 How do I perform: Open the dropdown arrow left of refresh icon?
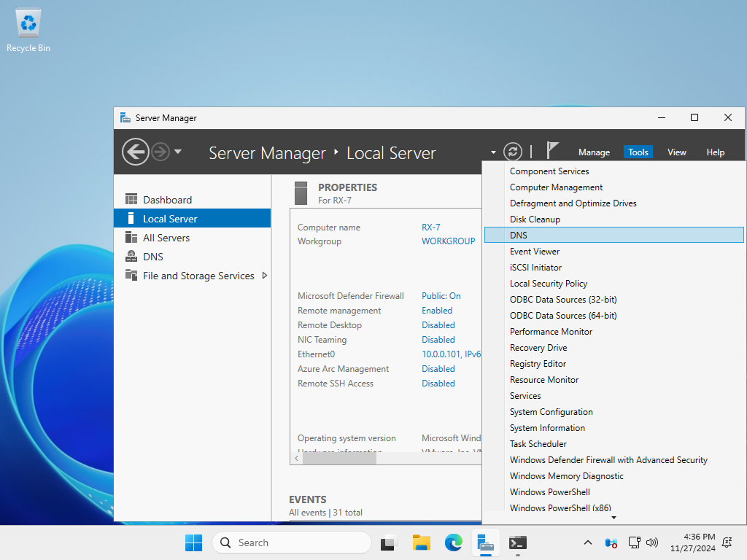pos(493,152)
